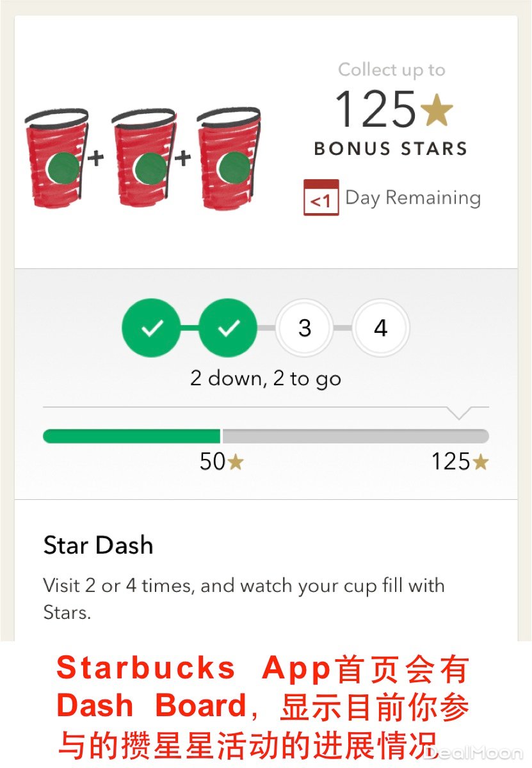Tap the '2 down, 2 to go' text
The image size is (532, 768).
pyautogui.click(x=266, y=378)
